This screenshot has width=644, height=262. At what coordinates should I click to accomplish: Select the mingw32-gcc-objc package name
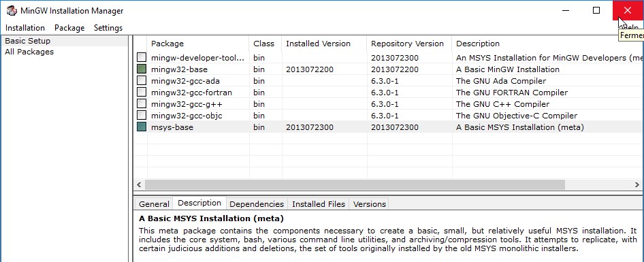pyautogui.click(x=187, y=116)
